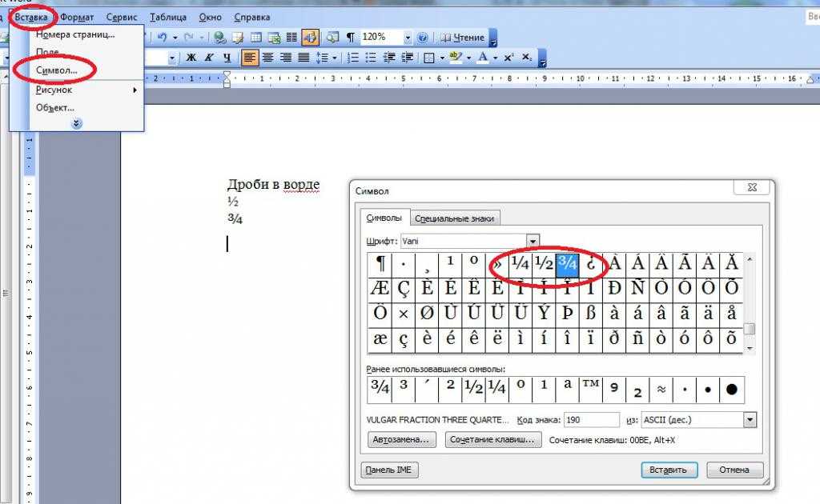Click the Insert Table icon
The height and width of the screenshot is (504, 820).
pyautogui.click(x=255, y=37)
